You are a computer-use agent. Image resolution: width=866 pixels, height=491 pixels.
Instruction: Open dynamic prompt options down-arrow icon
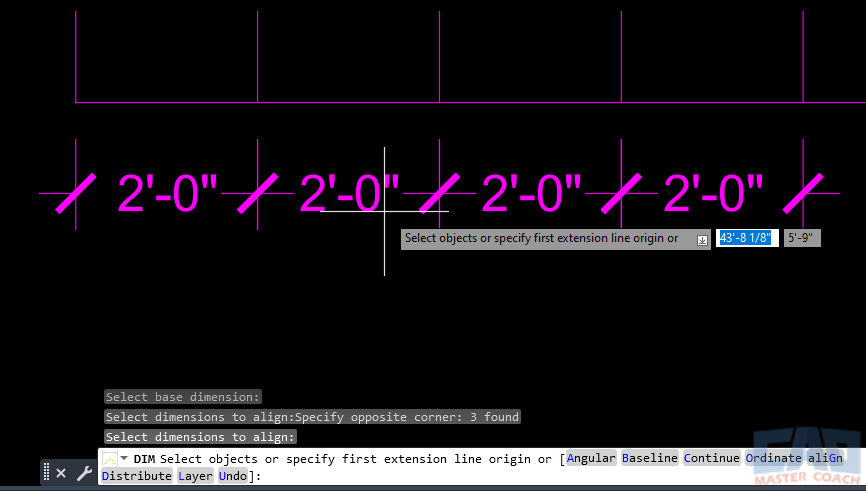(702, 240)
